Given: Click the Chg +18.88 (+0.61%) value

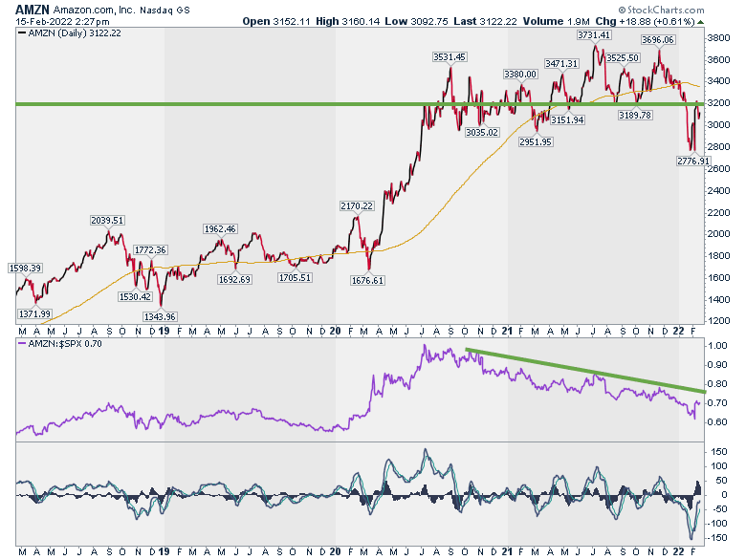Looking at the screenshot, I should click(x=645, y=21).
